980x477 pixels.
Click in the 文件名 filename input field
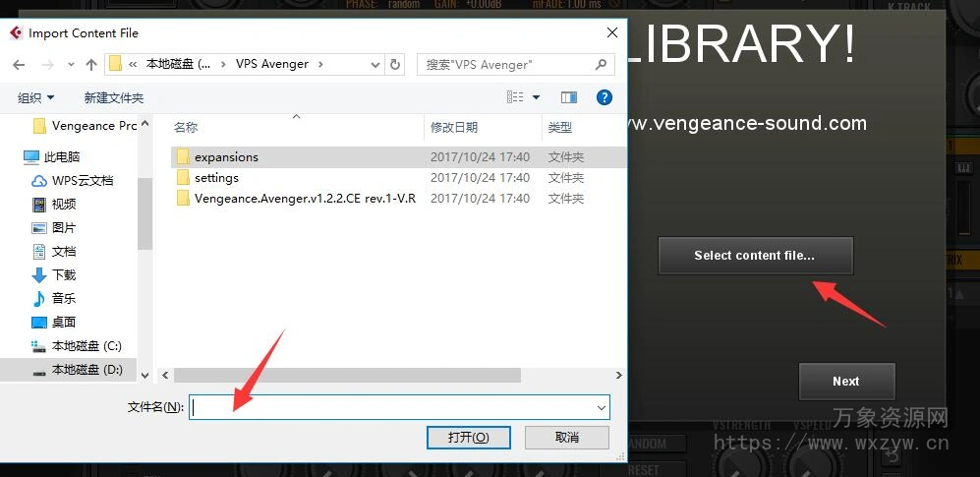click(x=391, y=407)
